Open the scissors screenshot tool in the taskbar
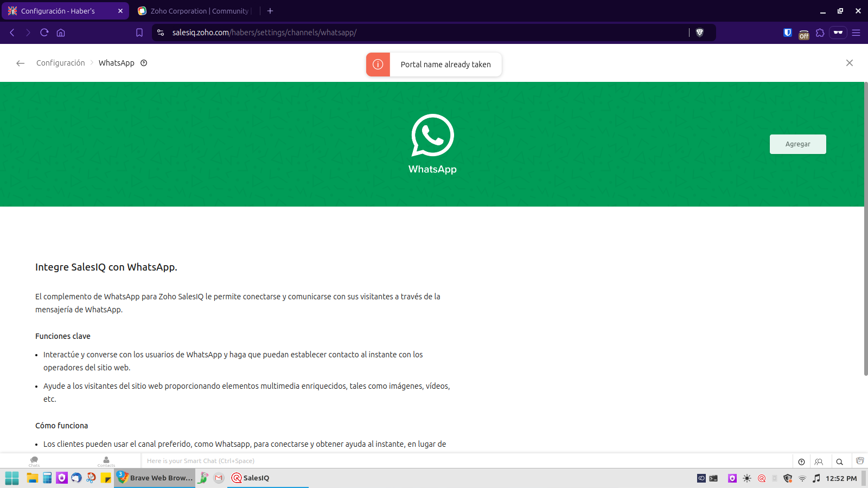The width and height of the screenshot is (868, 488). coord(91,478)
